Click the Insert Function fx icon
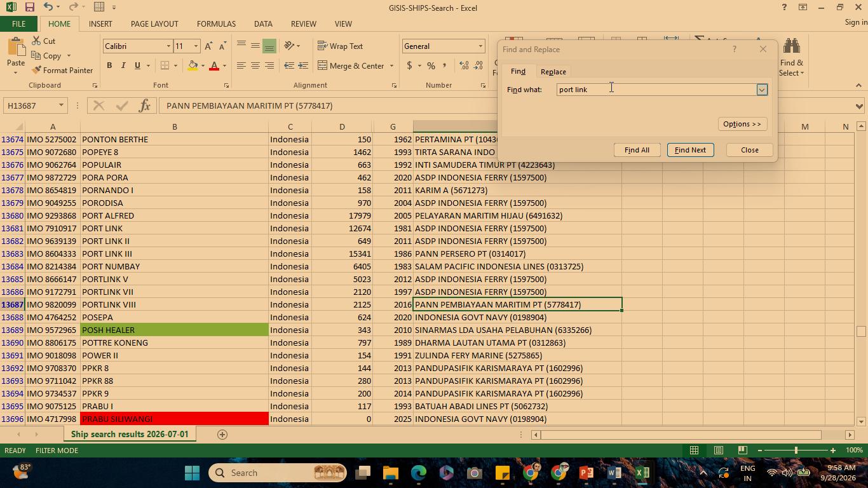Screen dimensions: 868x488 click(144, 105)
